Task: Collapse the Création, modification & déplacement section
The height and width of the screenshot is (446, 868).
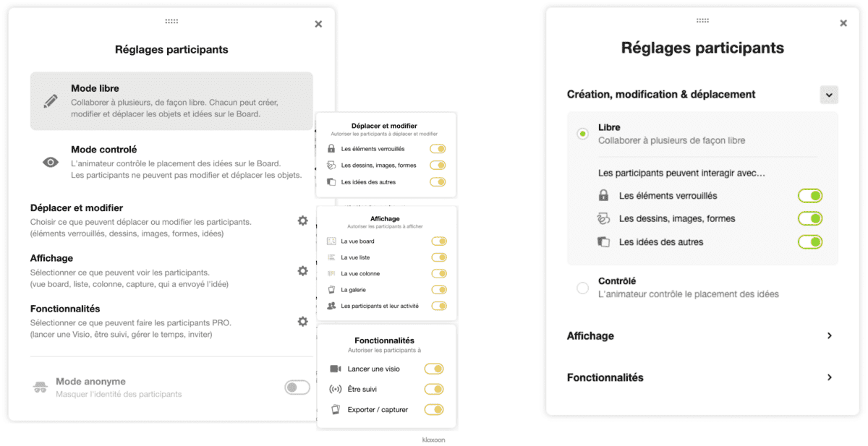Action: tap(829, 94)
